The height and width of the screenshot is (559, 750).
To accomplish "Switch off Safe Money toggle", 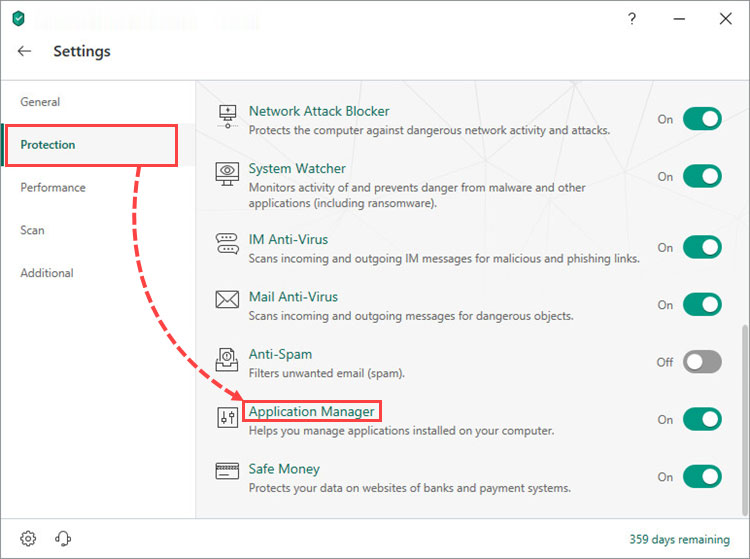I will click(x=702, y=477).
